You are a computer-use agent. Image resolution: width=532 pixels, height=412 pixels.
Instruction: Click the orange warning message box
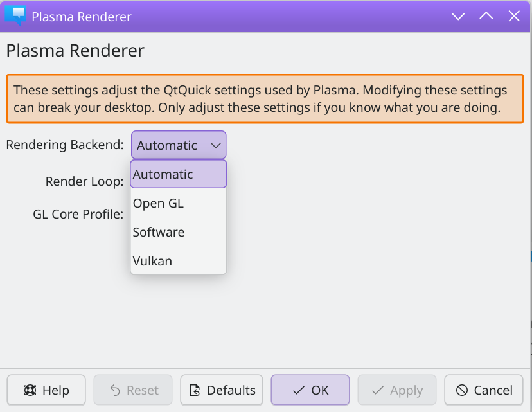265,99
